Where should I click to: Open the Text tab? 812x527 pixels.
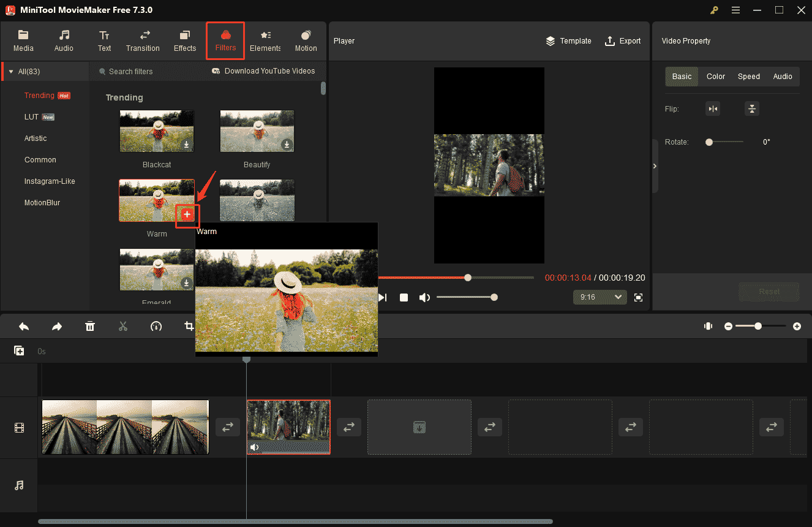click(105, 41)
